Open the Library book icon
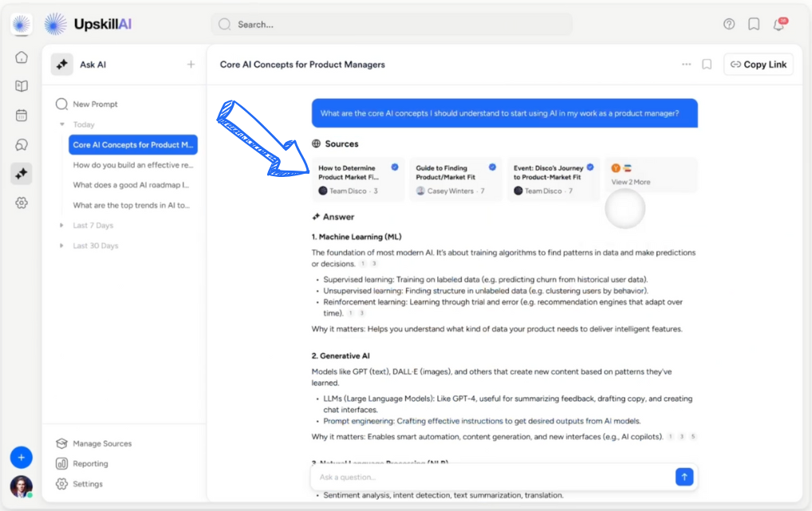 click(22, 85)
